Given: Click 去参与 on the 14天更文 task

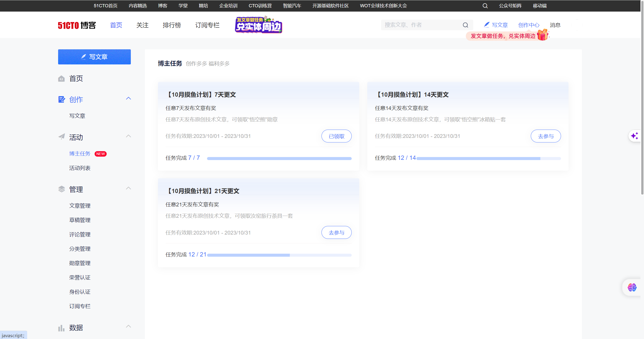Looking at the screenshot, I should [545, 136].
